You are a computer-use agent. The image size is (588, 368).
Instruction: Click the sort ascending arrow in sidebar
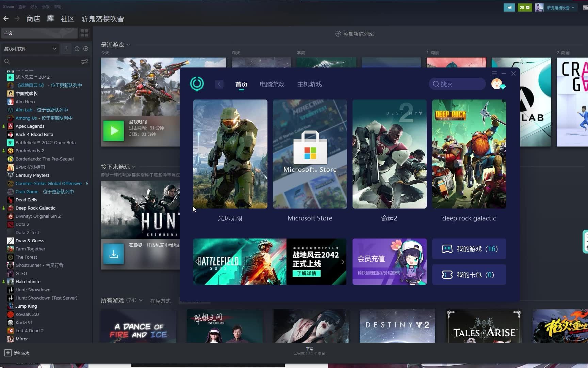click(66, 49)
